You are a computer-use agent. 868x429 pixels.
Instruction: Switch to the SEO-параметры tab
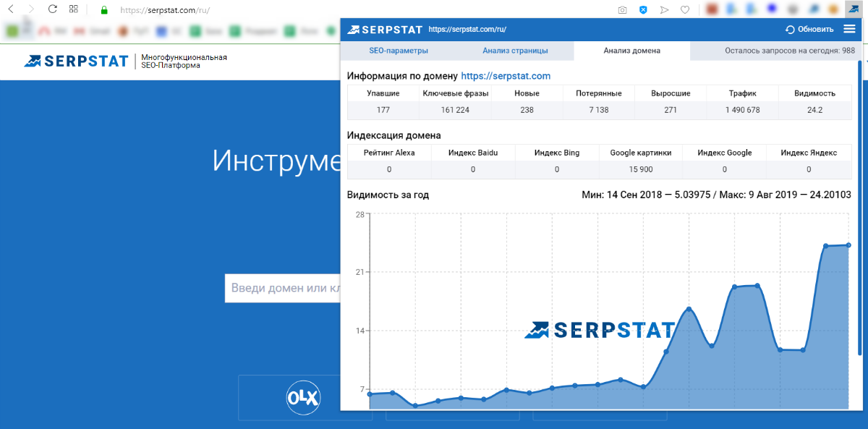click(399, 51)
